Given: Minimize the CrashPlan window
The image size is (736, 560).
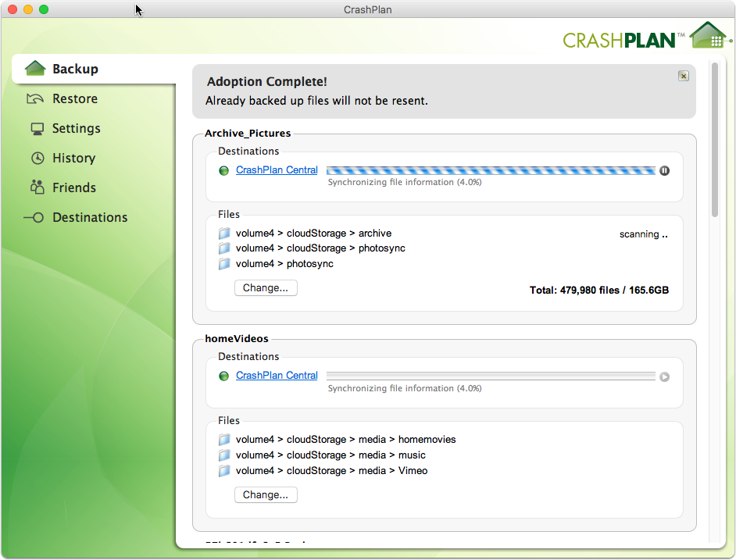Looking at the screenshot, I should (x=28, y=9).
